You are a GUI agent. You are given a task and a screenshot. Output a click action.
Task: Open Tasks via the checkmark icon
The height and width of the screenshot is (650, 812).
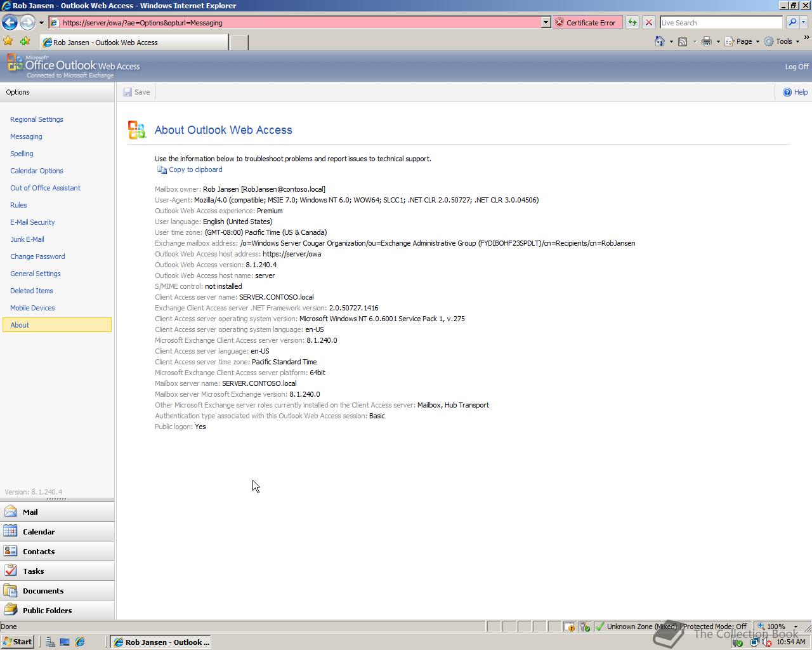pyautogui.click(x=10, y=571)
